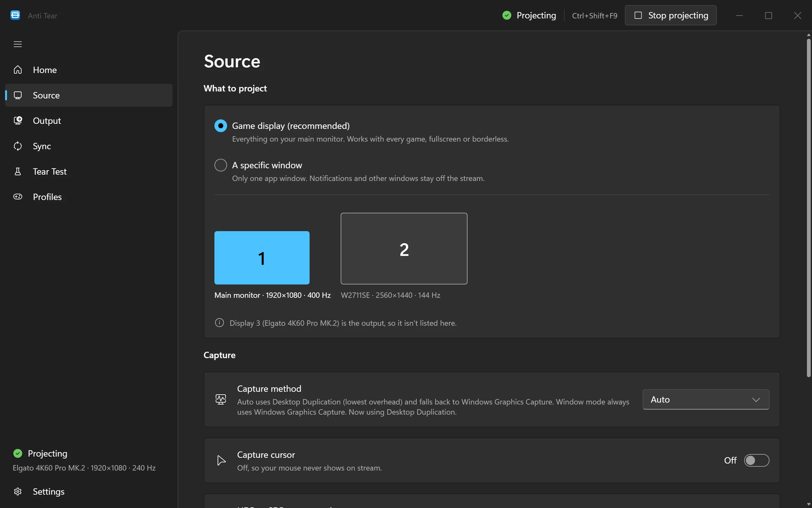Image resolution: width=812 pixels, height=508 pixels.
Task: Click the Source page title
Action: [x=232, y=61]
